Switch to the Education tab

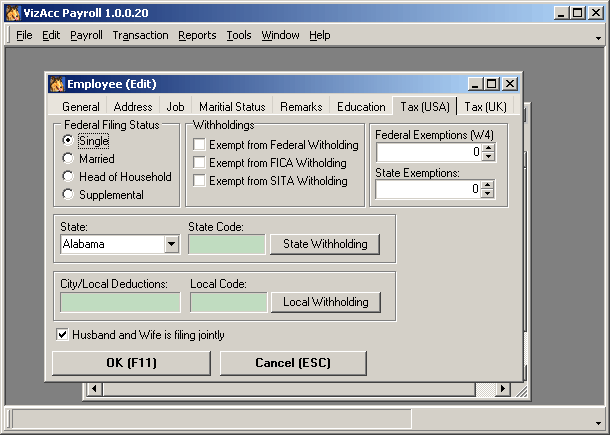coord(361,107)
